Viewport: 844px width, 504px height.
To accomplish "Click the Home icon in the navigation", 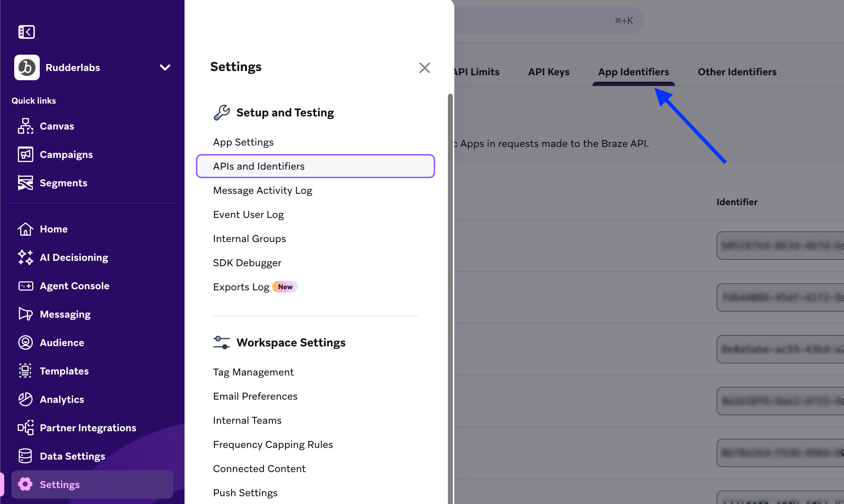I will (25, 229).
